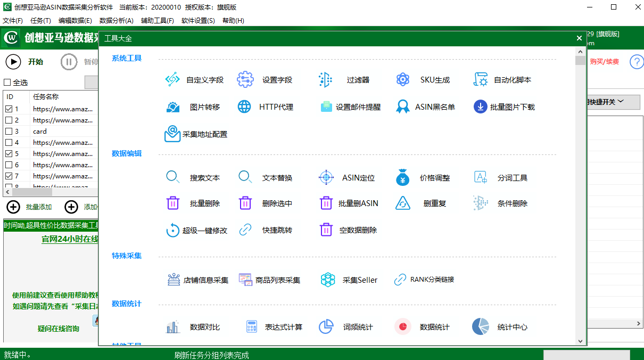Launch the SKU生成 tool
The width and height of the screenshot is (644, 360).
pos(423,80)
